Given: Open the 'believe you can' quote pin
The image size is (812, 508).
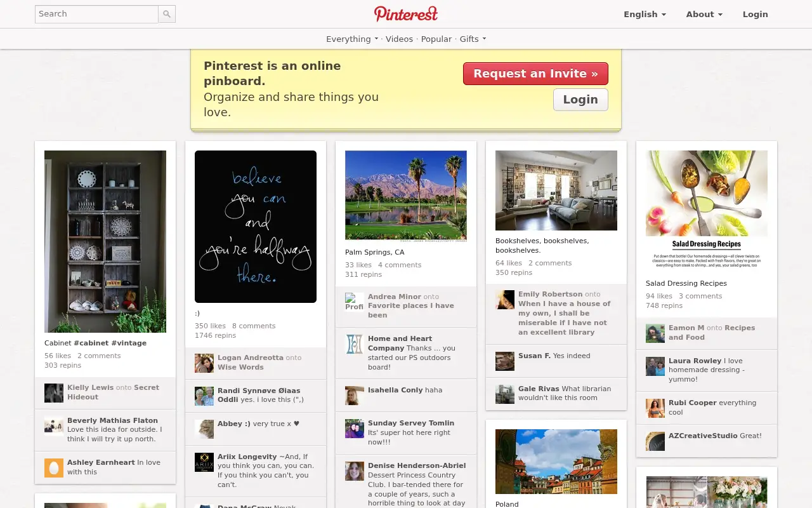Looking at the screenshot, I should (x=256, y=227).
